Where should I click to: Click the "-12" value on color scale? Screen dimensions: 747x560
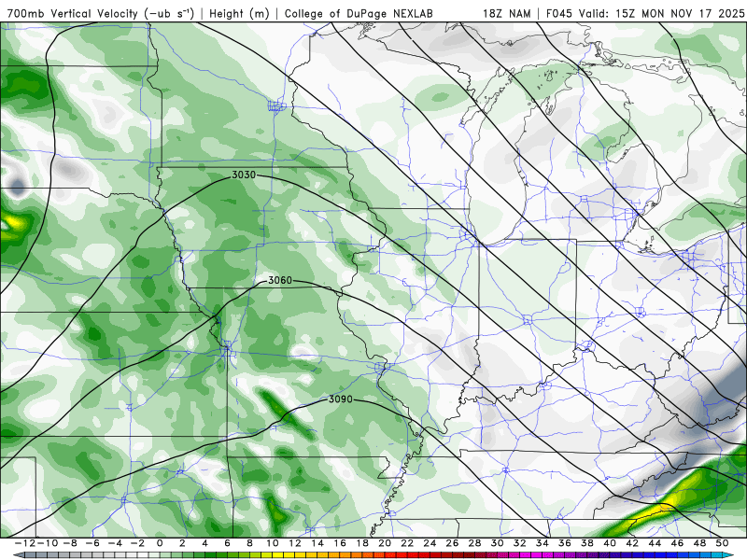point(25,543)
